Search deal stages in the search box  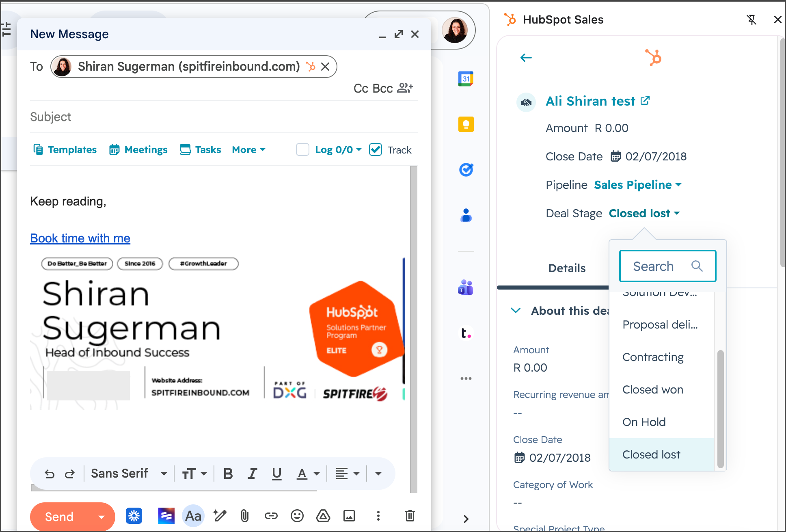667,266
